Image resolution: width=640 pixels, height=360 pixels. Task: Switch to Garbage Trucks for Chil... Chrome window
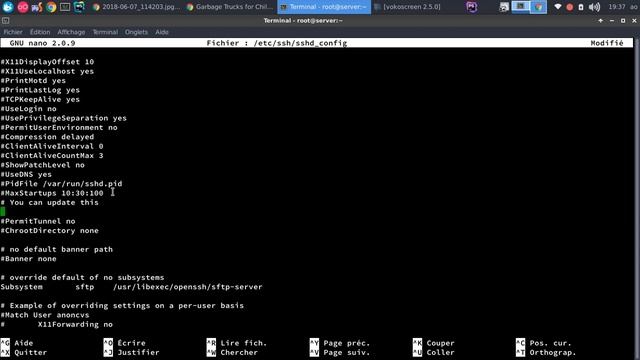[230, 7]
